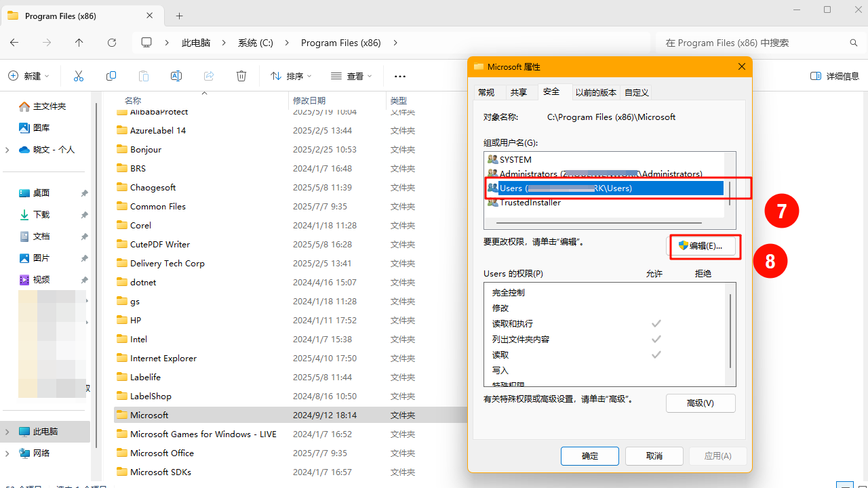Select the Users group entry

click(605, 188)
